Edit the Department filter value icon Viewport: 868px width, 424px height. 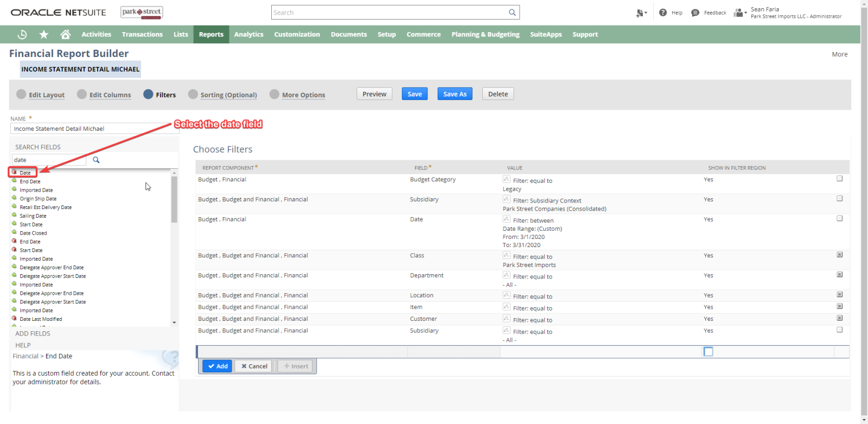pyautogui.click(x=506, y=275)
